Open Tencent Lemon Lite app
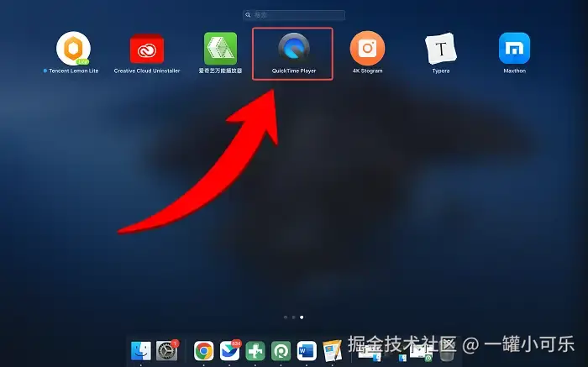This screenshot has height=367, width=588. coord(73,49)
